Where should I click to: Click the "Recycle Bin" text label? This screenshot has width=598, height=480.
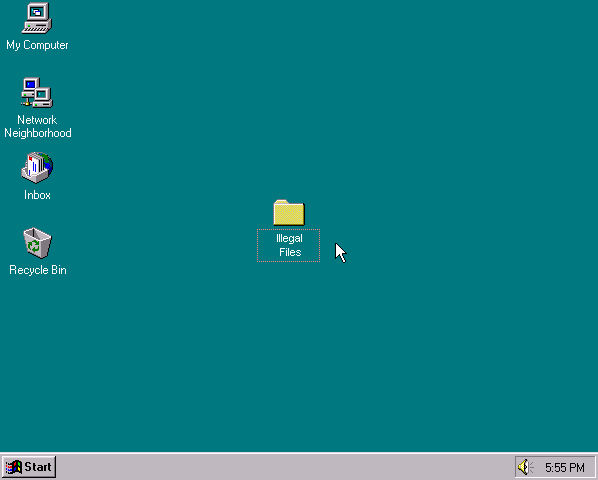(38, 270)
